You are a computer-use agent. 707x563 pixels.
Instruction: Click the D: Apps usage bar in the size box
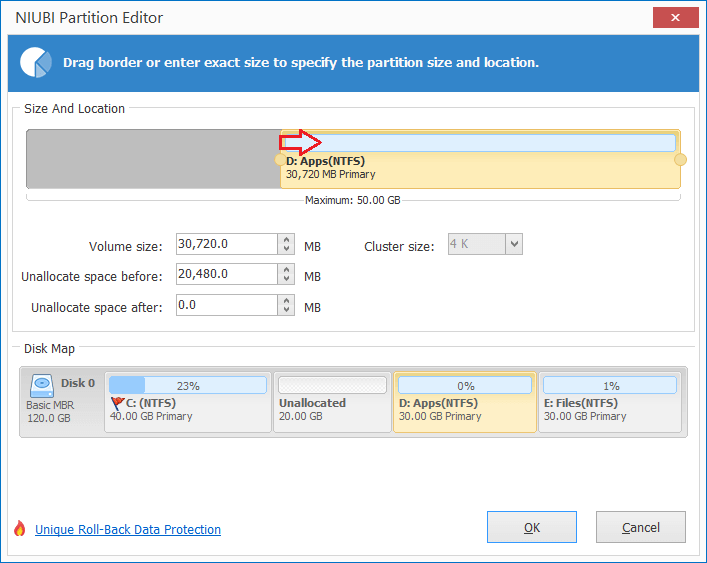480,142
